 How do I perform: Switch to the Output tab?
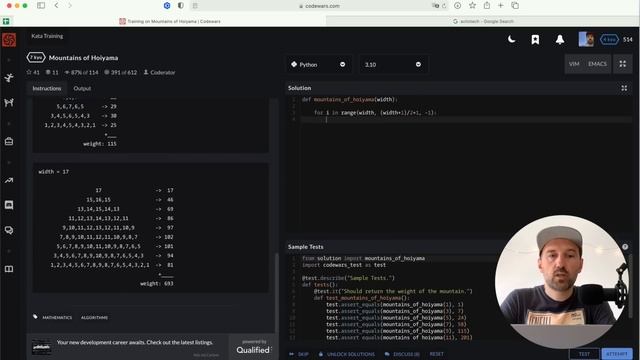82,89
